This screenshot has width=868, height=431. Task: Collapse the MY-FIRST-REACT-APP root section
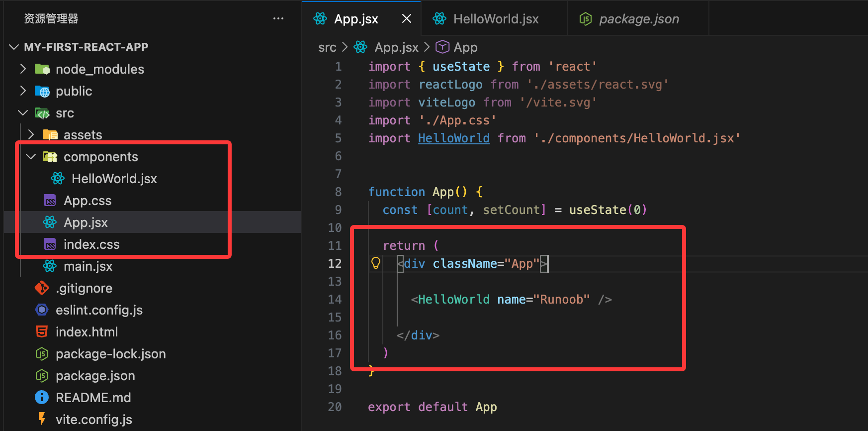click(14, 47)
